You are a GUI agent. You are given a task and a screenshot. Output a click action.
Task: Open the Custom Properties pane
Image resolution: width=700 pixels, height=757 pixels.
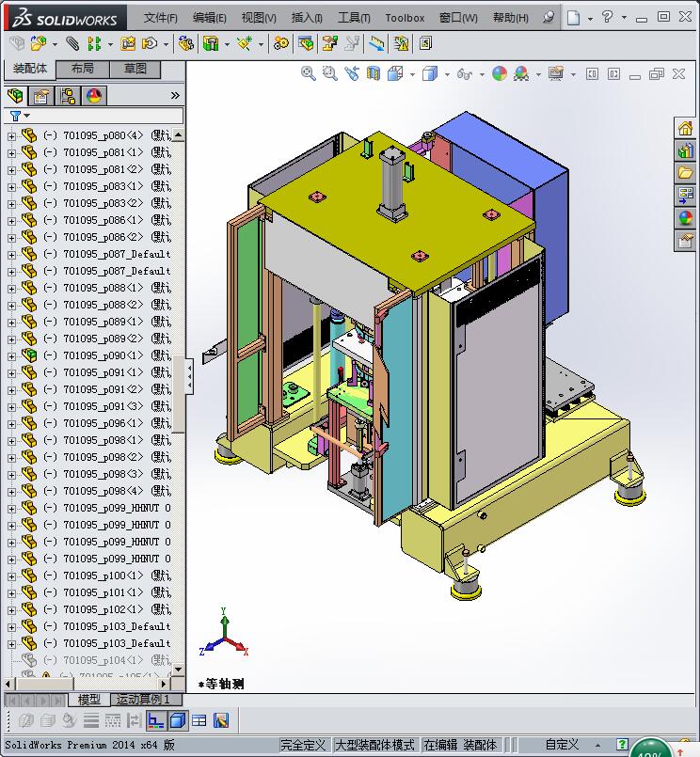point(685,240)
